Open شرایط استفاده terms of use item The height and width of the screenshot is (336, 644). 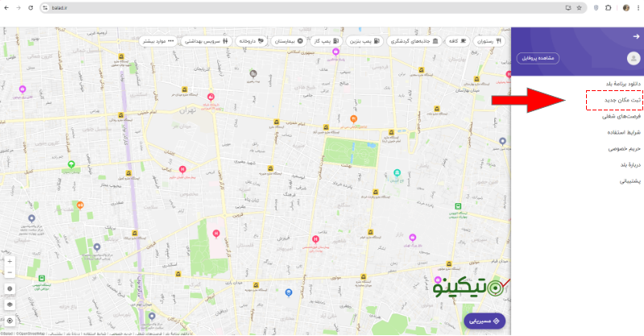[x=624, y=132]
